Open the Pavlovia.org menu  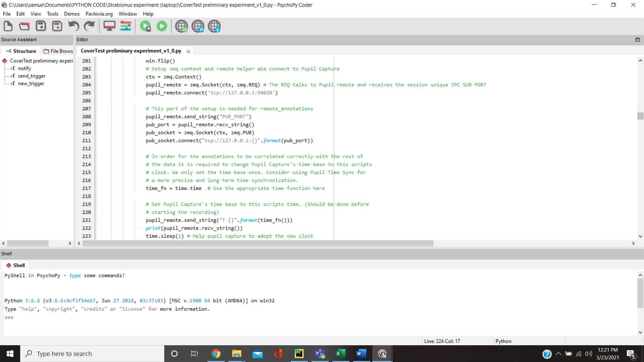coord(99,14)
